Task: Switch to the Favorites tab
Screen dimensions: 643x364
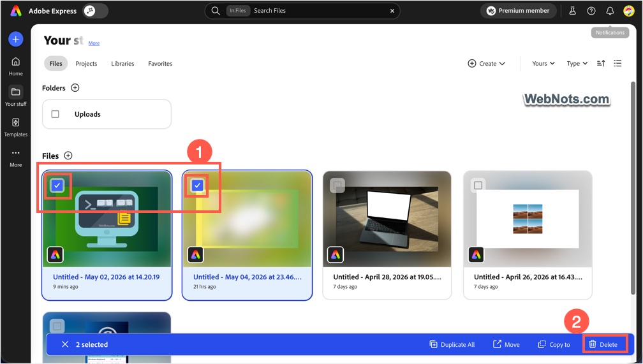Action: (160, 64)
